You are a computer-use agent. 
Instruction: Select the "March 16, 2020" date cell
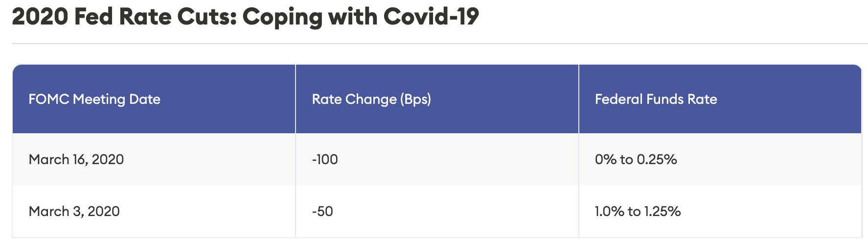click(x=76, y=159)
